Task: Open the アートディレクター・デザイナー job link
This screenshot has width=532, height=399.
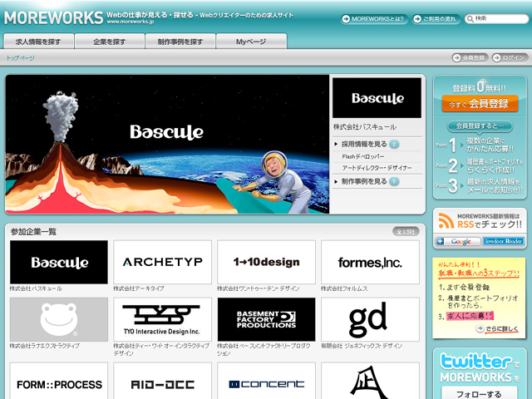Action: tap(377, 168)
